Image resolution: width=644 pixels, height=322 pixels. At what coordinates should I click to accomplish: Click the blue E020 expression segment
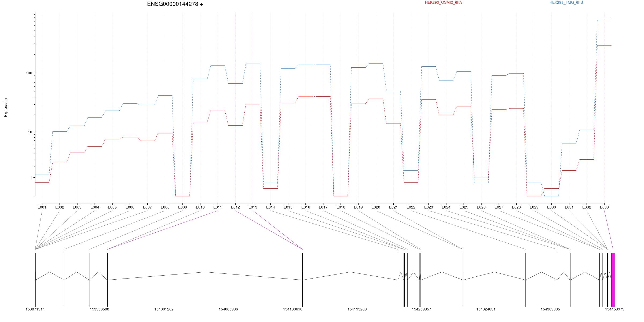[376, 64]
